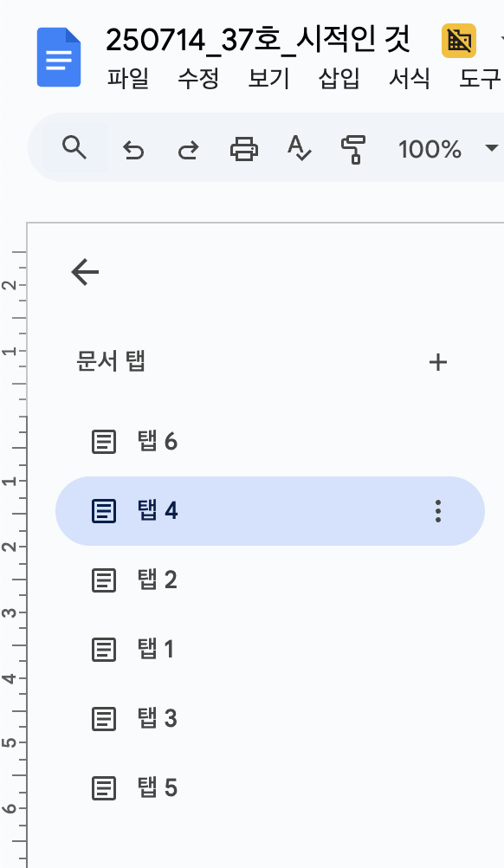Open options menu for 탭 4
Image resolution: width=504 pixels, height=868 pixels.
click(437, 511)
